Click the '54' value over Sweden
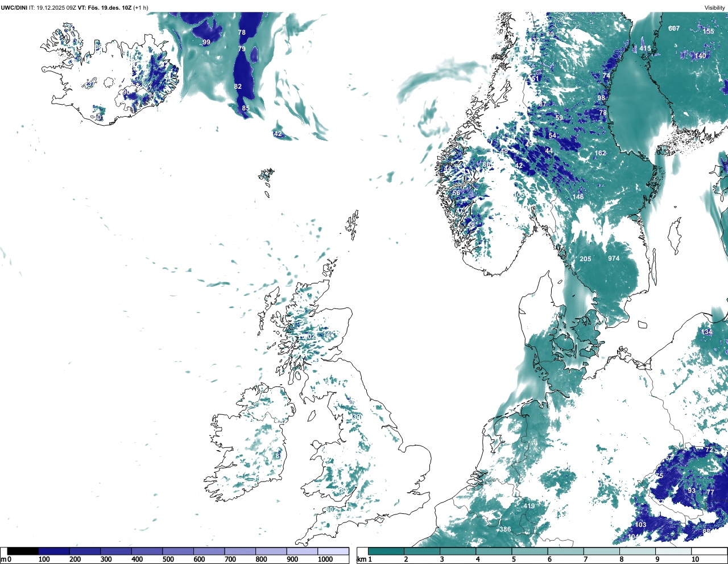The image size is (728, 564). [552, 135]
